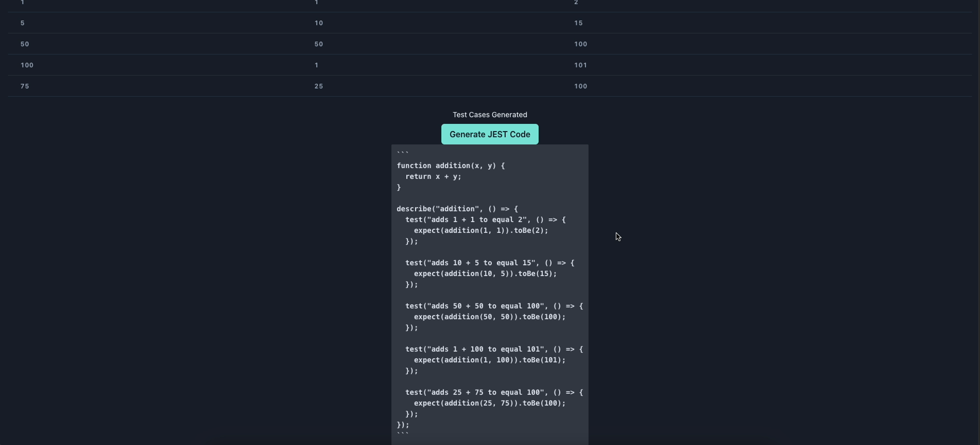980x445 pixels.
Task: Select the cell showing 101
Action: click(580, 65)
